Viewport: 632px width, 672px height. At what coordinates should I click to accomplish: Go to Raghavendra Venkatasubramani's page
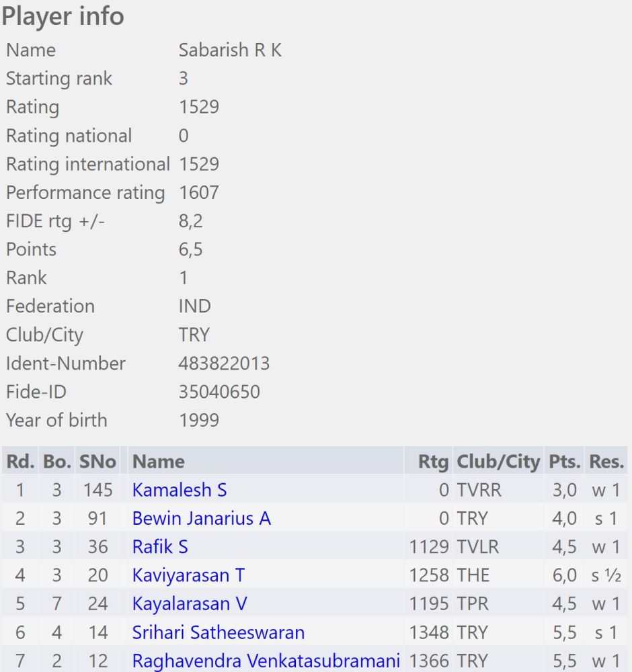266,661
